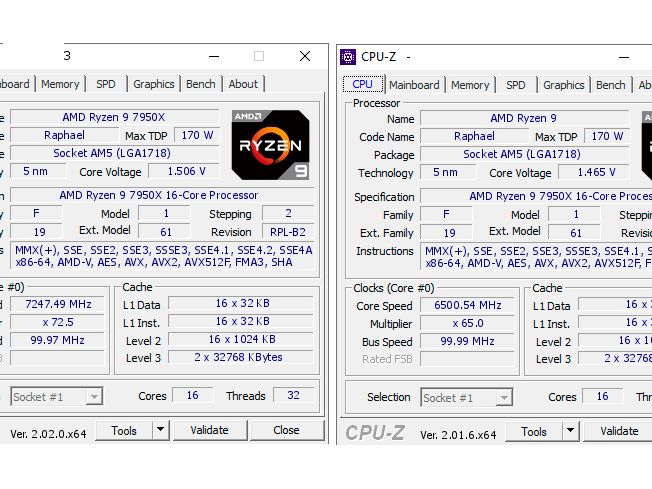The height and width of the screenshot is (489, 652).
Task: Minimize the right CPU-Z window
Action: tap(624, 57)
